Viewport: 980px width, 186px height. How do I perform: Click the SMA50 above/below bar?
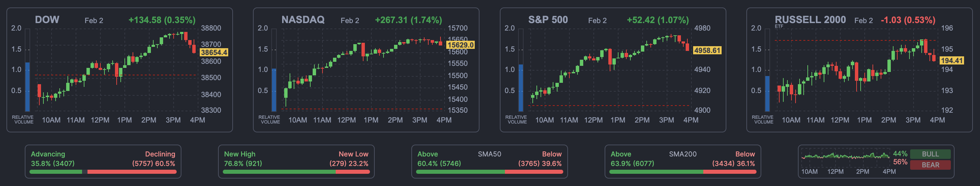pos(490,172)
